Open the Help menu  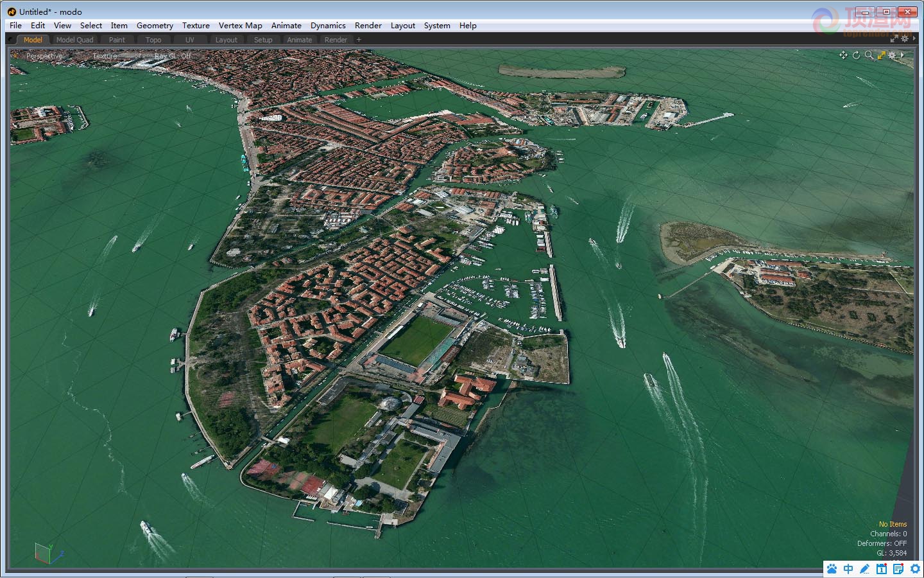click(468, 26)
